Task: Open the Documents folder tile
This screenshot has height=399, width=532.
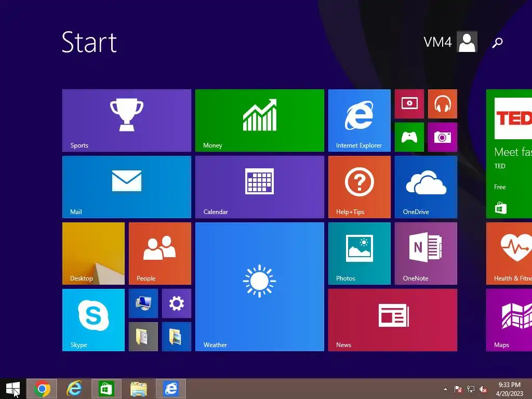Action: pos(143,337)
